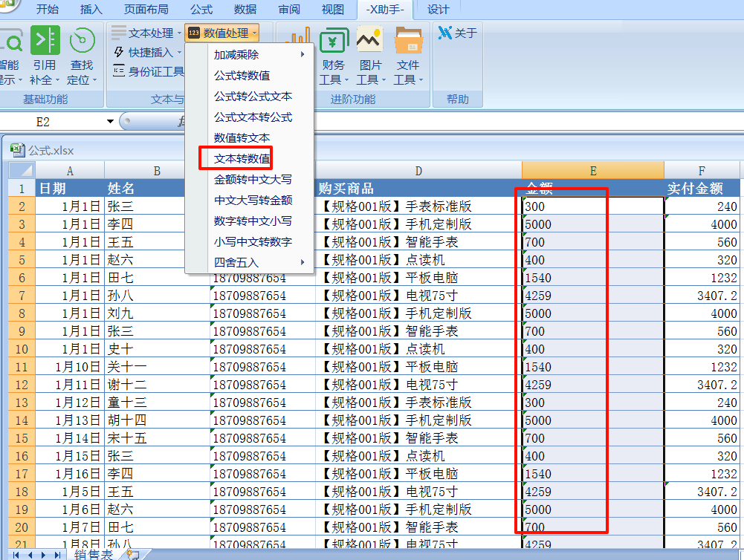Switch to the 视图 tab
This screenshot has height=560, width=744.
(x=333, y=9)
